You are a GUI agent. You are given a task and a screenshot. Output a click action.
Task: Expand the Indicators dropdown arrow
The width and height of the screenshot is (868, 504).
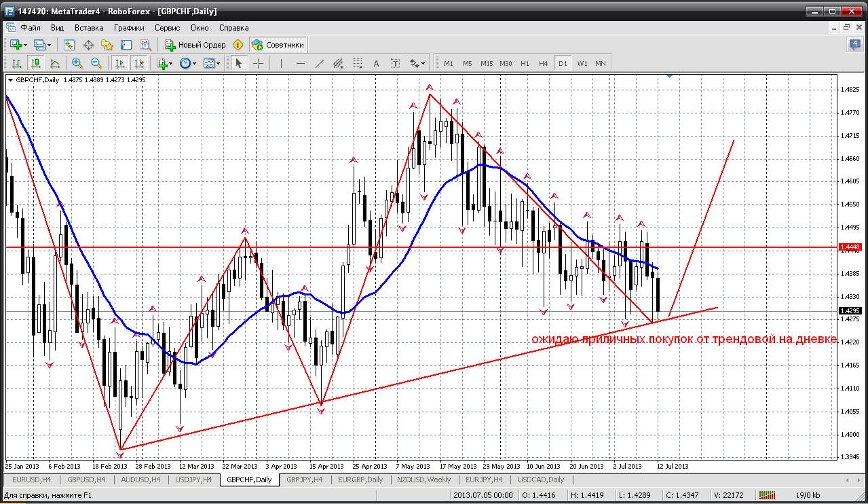(170, 63)
